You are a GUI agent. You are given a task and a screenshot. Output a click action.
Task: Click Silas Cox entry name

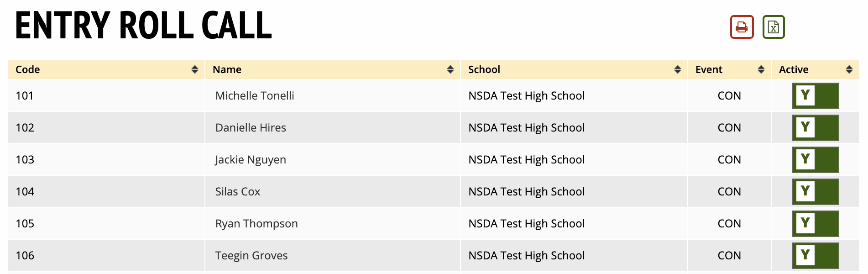click(x=237, y=192)
